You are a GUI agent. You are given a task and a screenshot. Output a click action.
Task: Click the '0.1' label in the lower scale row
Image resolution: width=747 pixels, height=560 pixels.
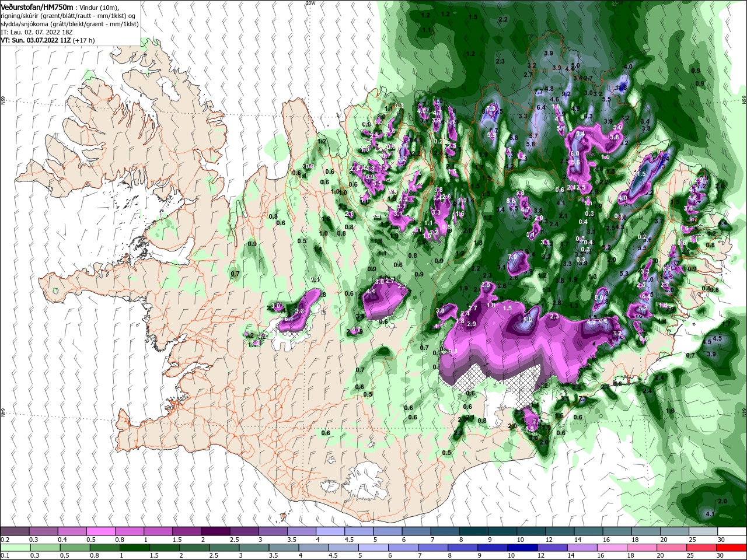(5, 555)
